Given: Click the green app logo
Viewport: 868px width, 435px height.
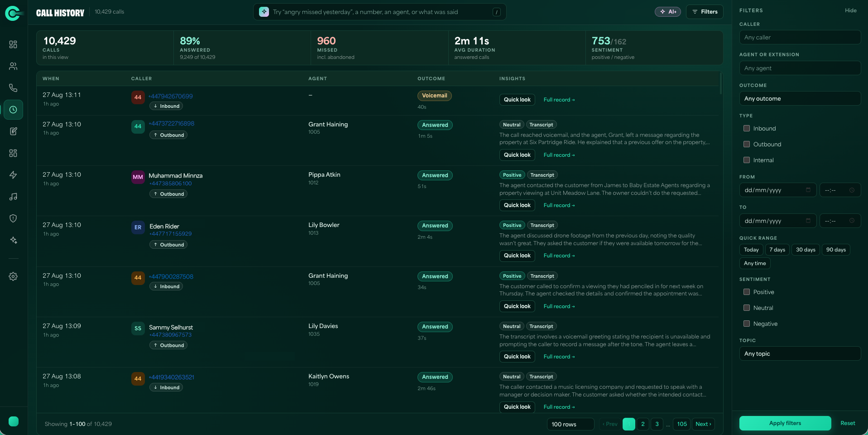Looking at the screenshot, I should pos(13,14).
